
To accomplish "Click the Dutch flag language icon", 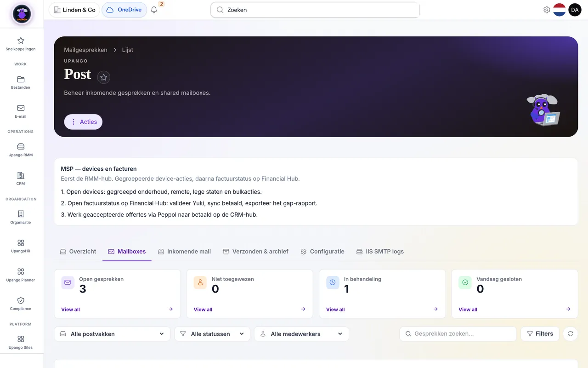I will (560, 10).
